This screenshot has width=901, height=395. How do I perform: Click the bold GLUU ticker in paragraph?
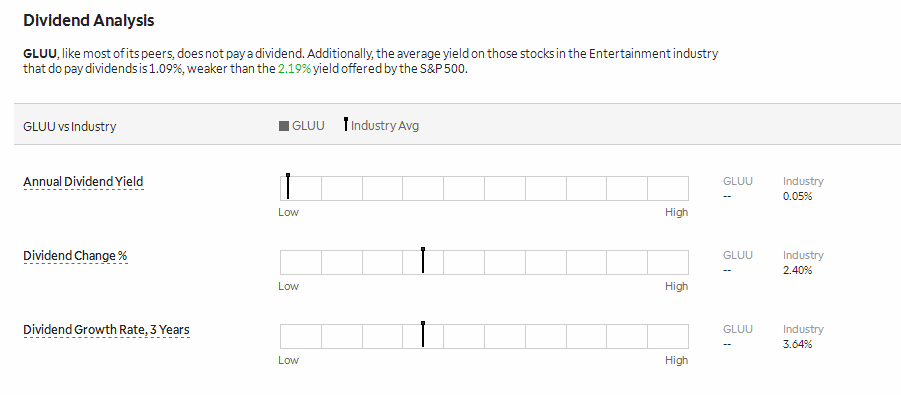coord(40,54)
